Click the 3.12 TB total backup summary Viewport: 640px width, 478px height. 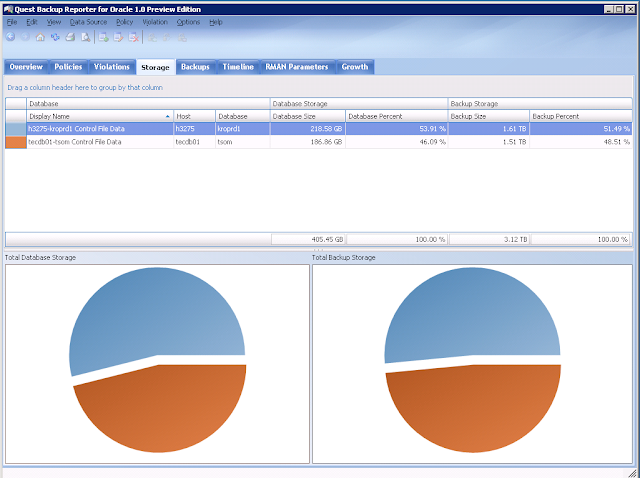(489, 239)
